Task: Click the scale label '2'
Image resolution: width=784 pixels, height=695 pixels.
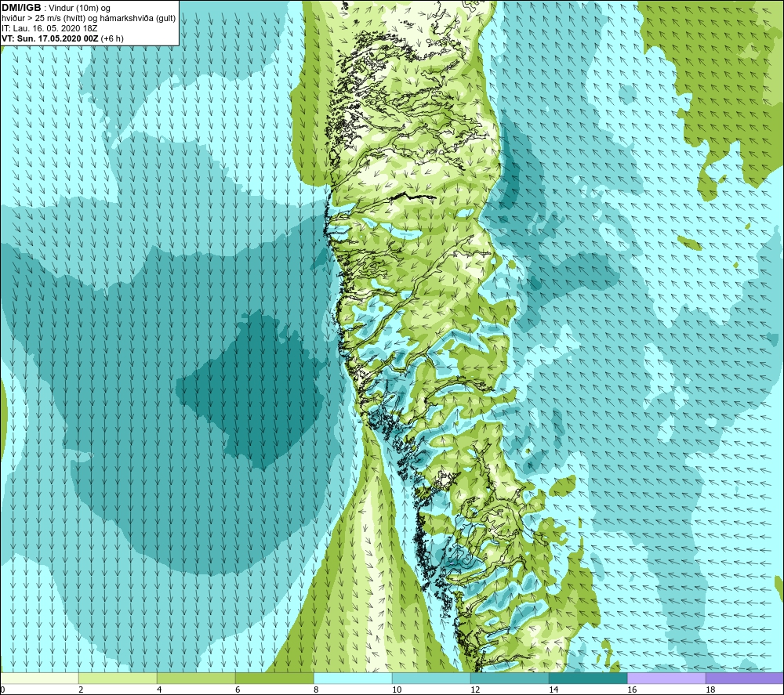Action: [x=81, y=690]
